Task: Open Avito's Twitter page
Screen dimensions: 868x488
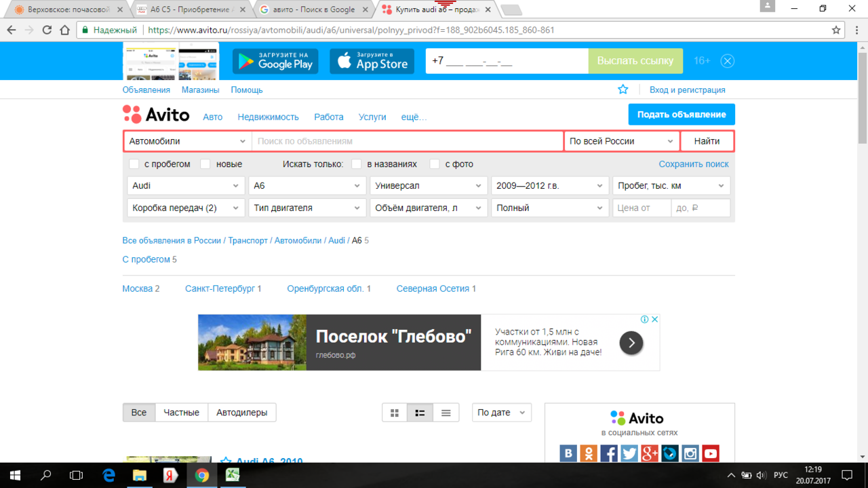Action: click(x=629, y=453)
